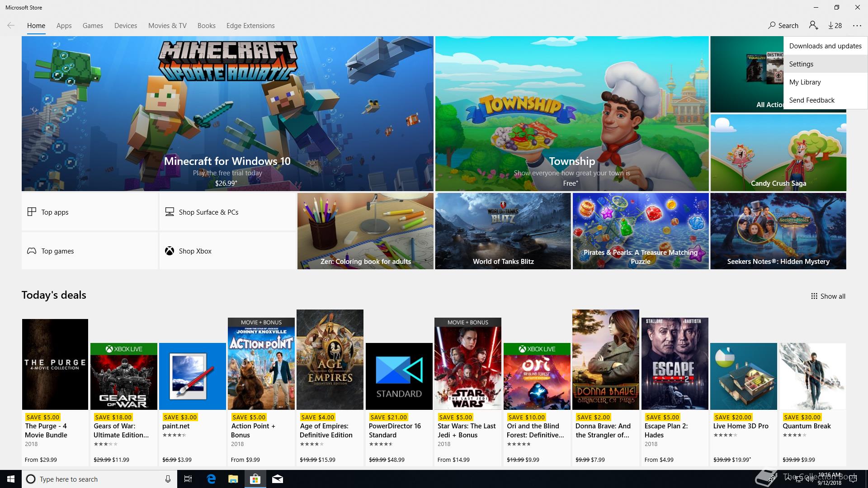This screenshot has width=868, height=488.
Task: Select the Devices tab
Action: tap(126, 26)
